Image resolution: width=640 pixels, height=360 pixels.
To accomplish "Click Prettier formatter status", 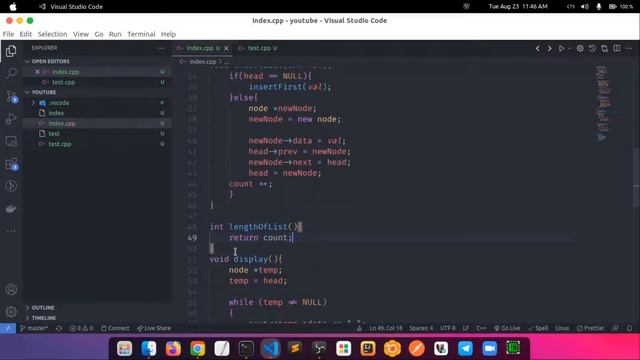I will 591,328.
